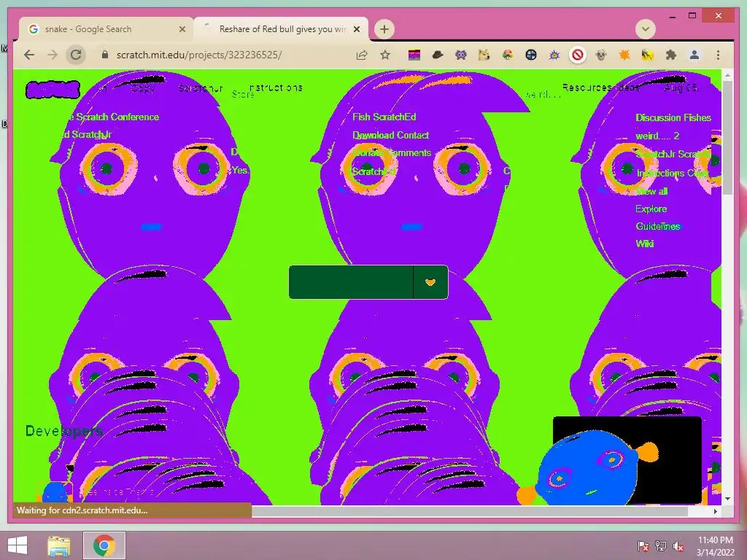Click the Chrome icon in the taskbar

(x=104, y=545)
